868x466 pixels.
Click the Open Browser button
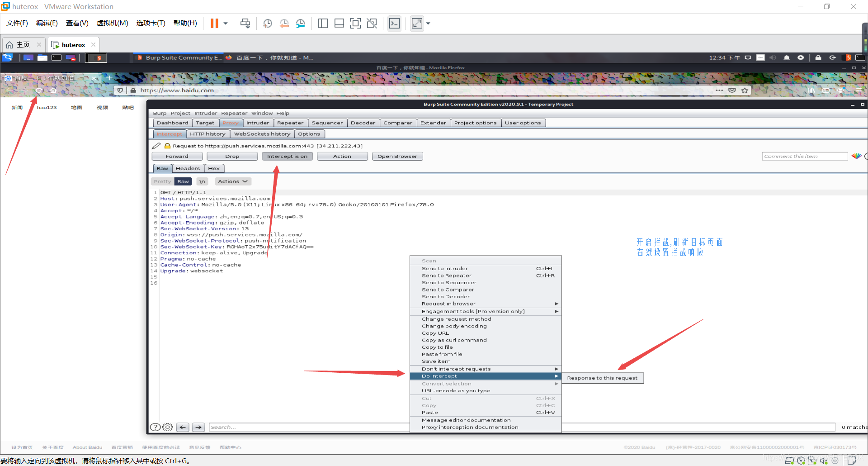pos(397,157)
